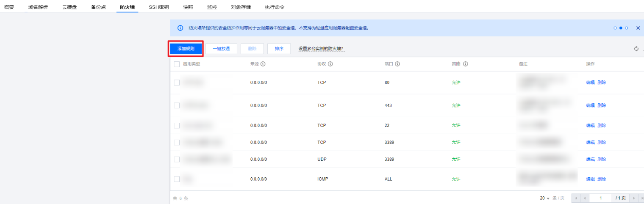Image resolution: width=644 pixels, height=204 pixels.
Task: Click the info icon next to 端口
Action: click(x=398, y=64)
